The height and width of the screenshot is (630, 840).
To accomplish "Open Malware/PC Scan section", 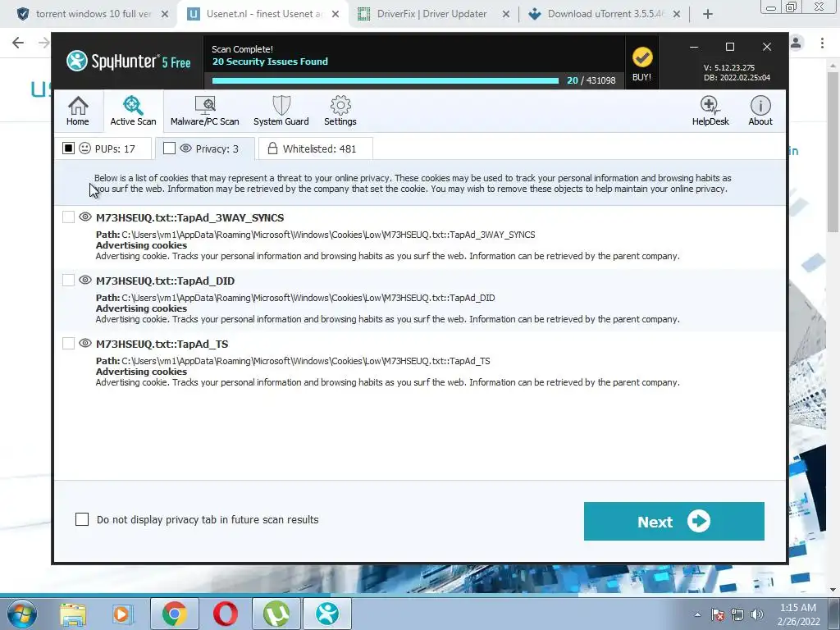I will click(x=204, y=111).
